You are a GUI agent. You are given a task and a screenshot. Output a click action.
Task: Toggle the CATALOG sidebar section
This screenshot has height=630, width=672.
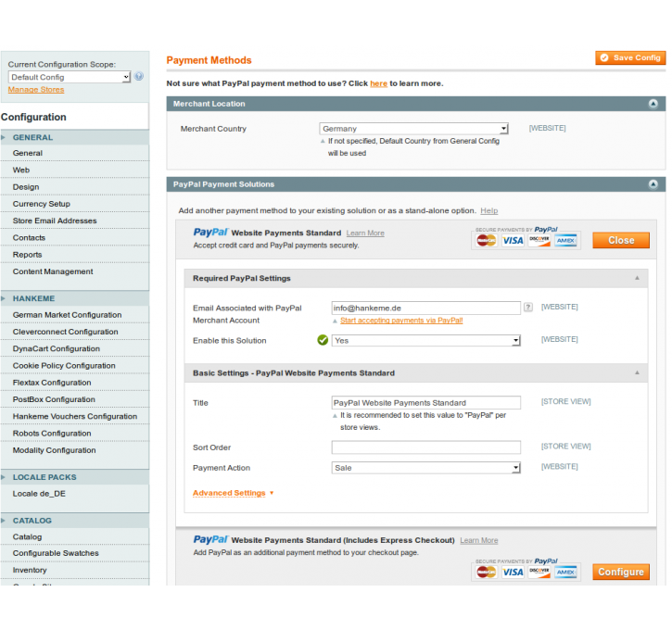tap(74, 521)
